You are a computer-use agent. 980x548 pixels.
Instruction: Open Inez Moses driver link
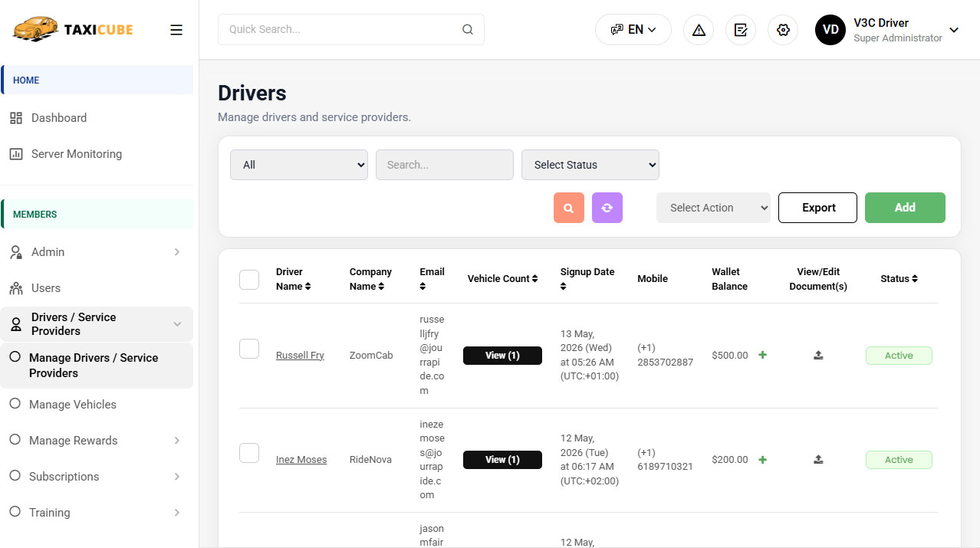[301, 460]
